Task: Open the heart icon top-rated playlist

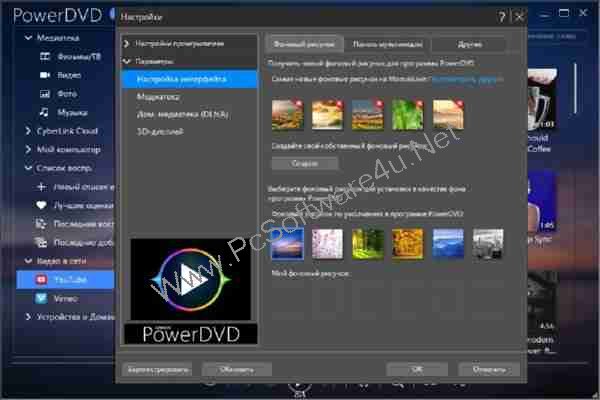Action: 41,206
